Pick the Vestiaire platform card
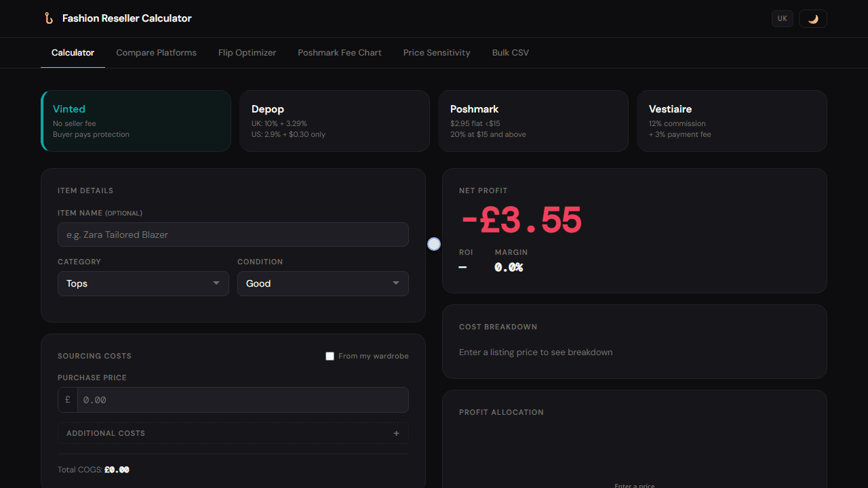868x488 pixels. [x=732, y=121]
